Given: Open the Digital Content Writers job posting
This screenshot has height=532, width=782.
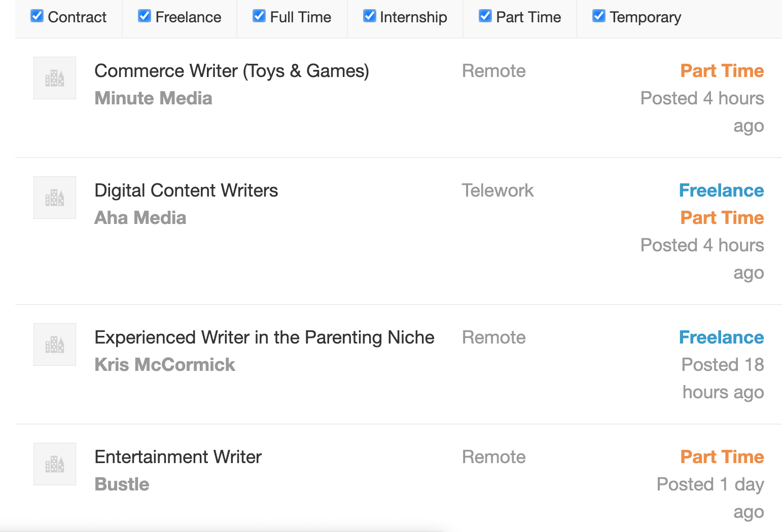Looking at the screenshot, I should tap(186, 191).
